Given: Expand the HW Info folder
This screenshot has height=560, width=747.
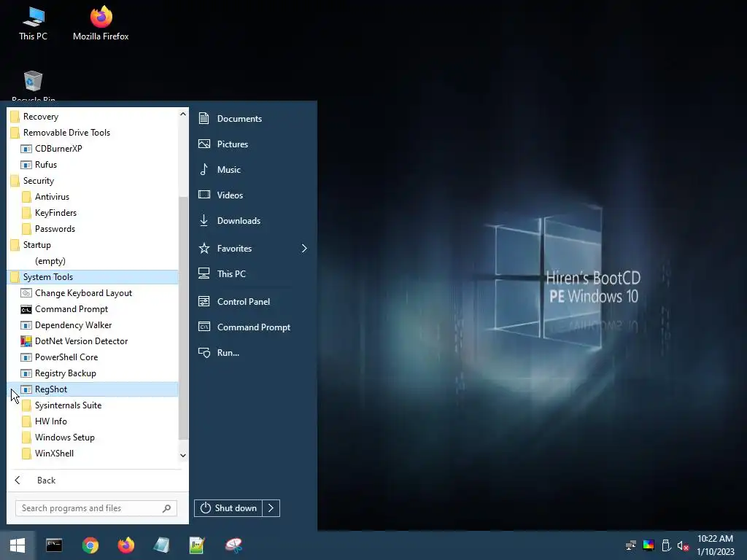Looking at the screenshot, I should [93, 421].
